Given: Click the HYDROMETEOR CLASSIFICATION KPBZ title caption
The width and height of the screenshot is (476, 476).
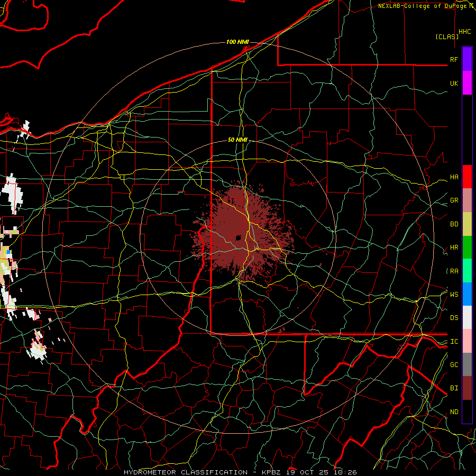Looking at the screenshot, I should click(x=240, y=472).
